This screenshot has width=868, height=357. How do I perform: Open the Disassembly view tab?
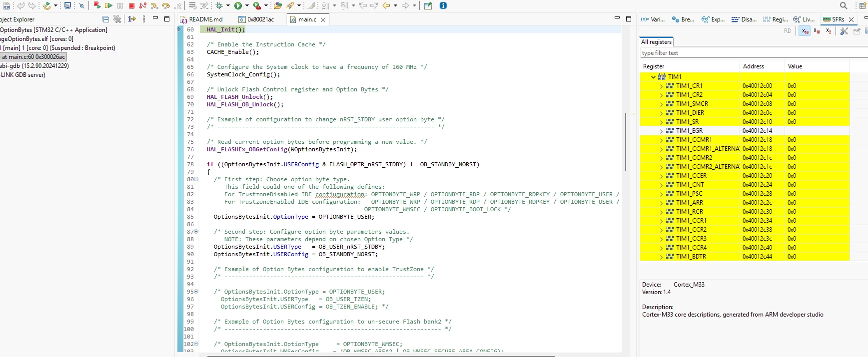coord(744,19)
